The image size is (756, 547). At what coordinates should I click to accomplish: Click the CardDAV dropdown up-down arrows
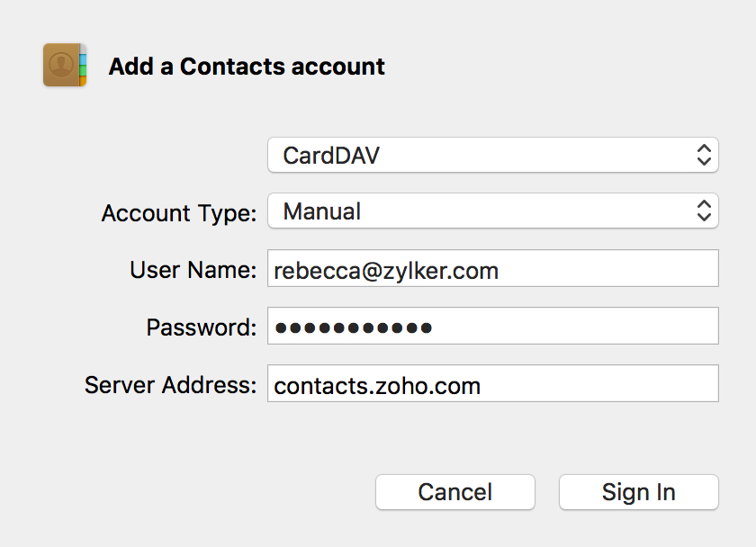[x=704, y=155]
